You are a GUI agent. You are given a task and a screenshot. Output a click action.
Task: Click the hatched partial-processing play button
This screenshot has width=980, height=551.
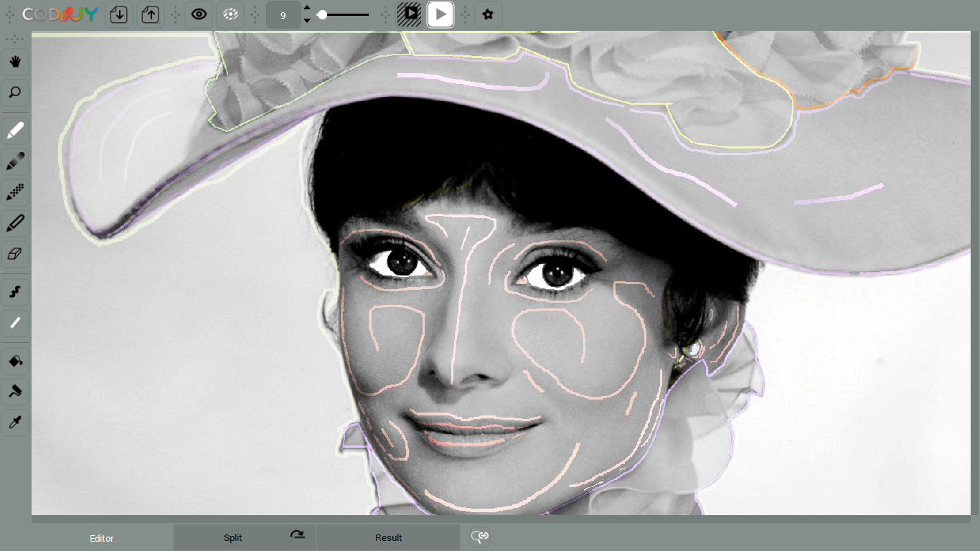pos(409,14)
